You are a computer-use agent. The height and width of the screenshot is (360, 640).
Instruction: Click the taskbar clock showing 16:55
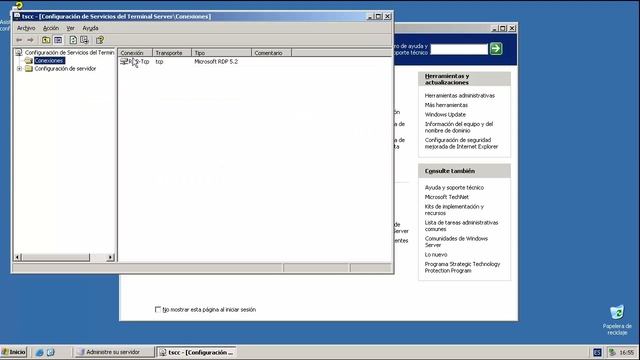coord(627,352)
